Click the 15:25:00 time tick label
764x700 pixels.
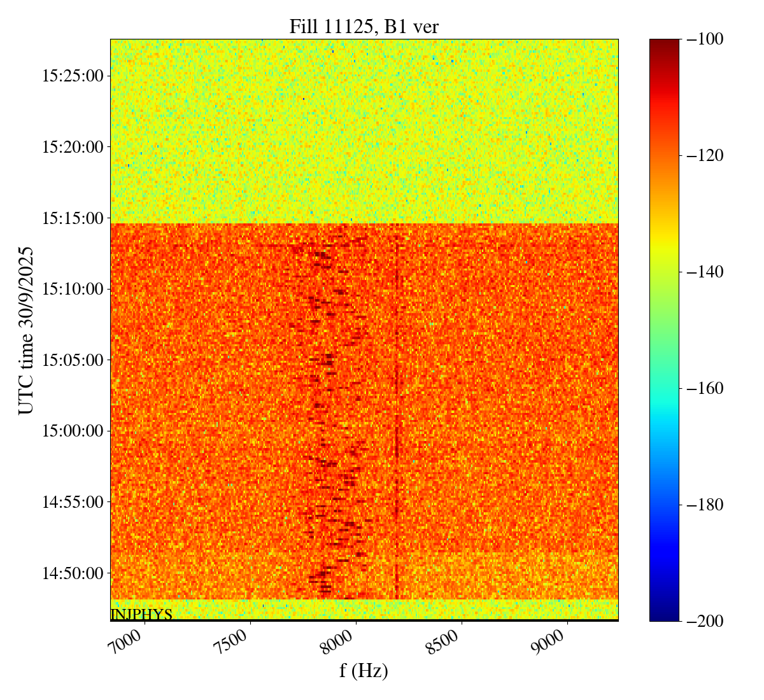point(73,76)
